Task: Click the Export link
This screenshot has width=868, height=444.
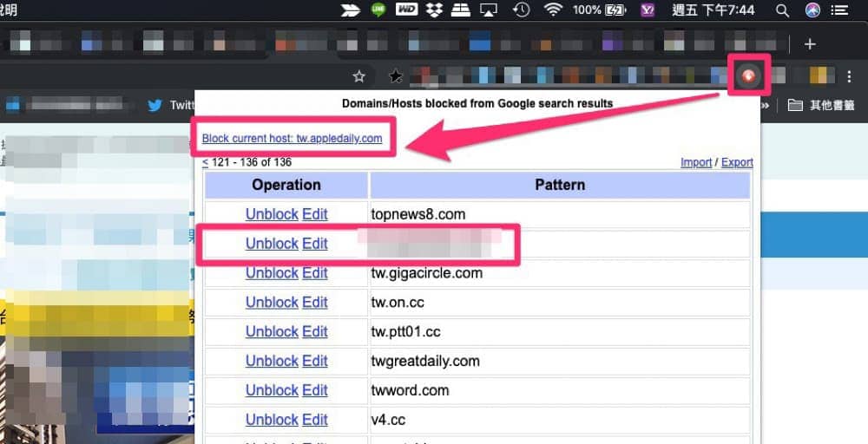Action: (x=737, y=162)
